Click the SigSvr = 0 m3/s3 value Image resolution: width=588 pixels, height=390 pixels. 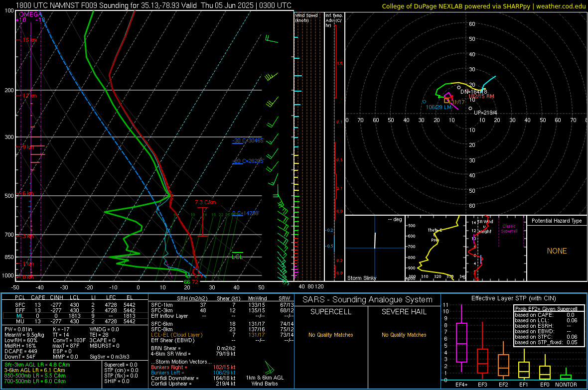[110, 357]
